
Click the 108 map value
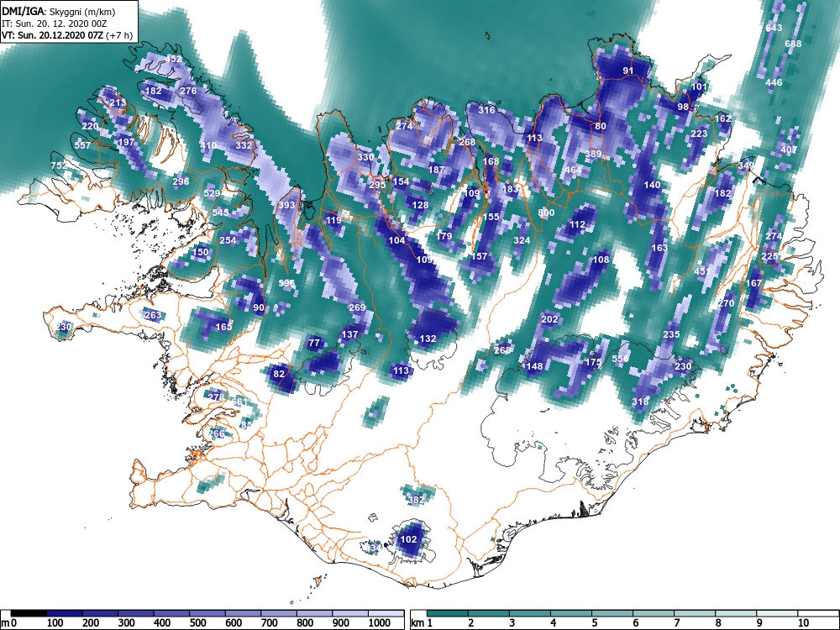(x=601, y=260)
